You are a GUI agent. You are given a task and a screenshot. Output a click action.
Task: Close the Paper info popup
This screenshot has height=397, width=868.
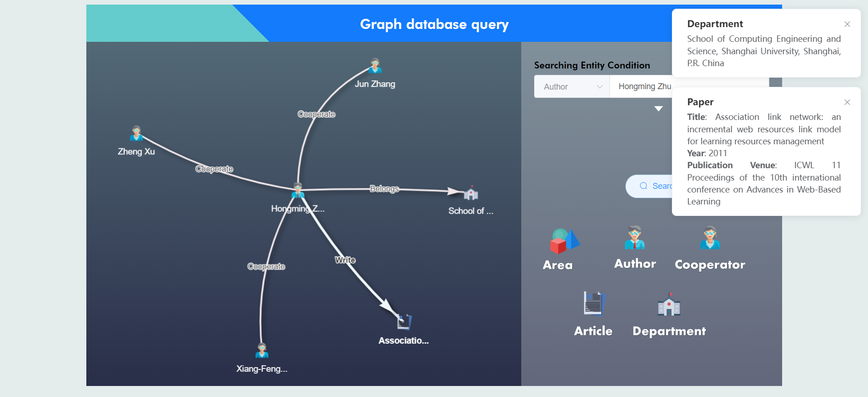coord(847,102)
